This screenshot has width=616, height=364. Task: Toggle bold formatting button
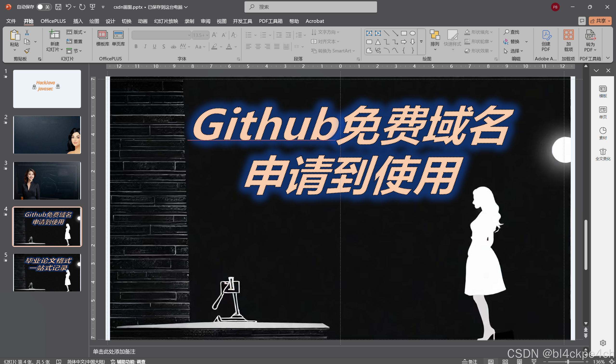[136, 46]
